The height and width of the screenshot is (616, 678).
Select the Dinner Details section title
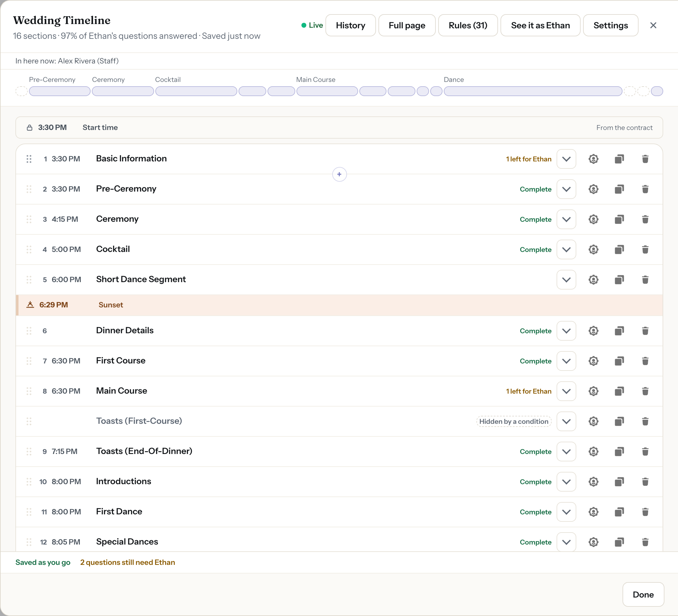[125, 330]
